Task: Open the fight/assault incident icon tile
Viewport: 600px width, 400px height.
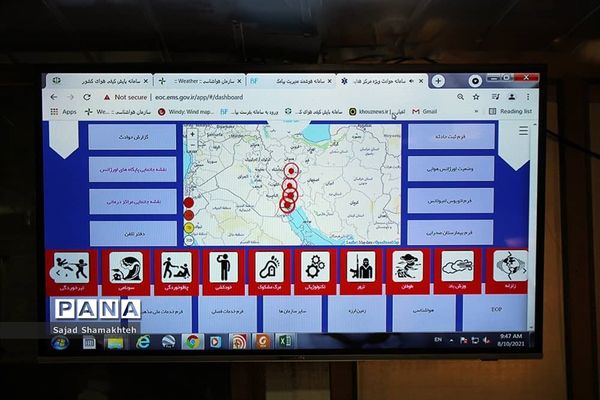Action: point(71,272)
